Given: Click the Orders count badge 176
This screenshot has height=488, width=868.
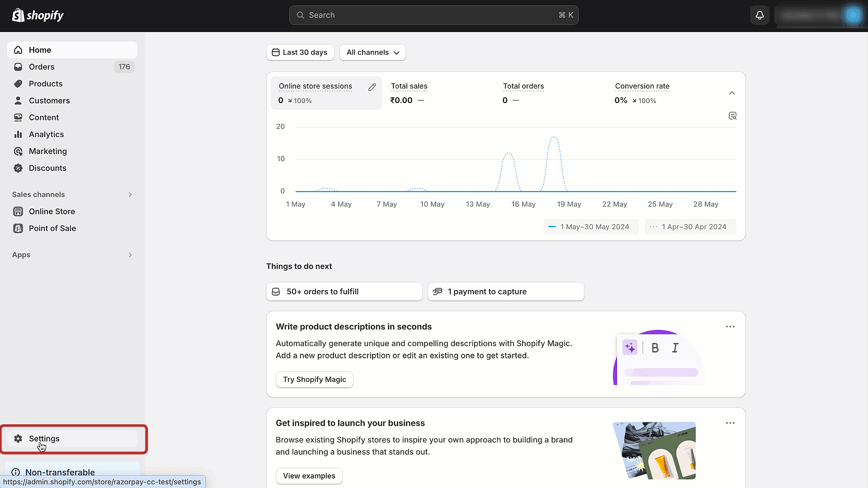Looking at the screenshot, I should click(x=124, y=67).
